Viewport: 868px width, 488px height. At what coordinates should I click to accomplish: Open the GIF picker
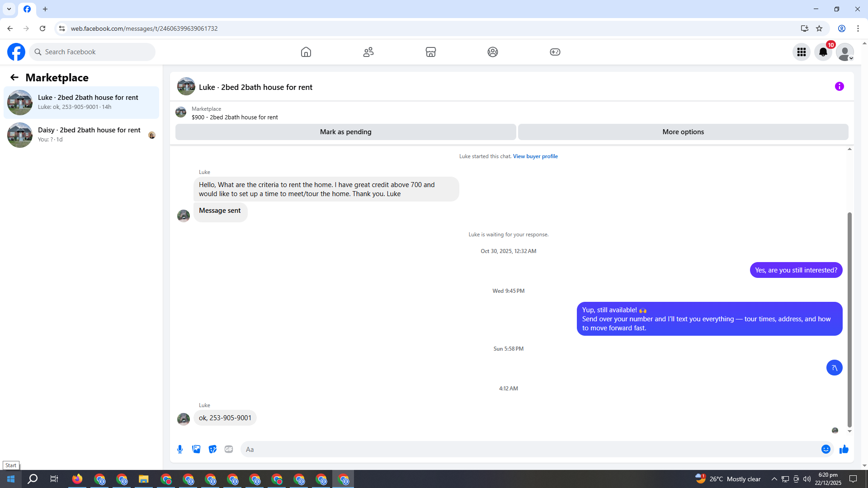[229, 449]
